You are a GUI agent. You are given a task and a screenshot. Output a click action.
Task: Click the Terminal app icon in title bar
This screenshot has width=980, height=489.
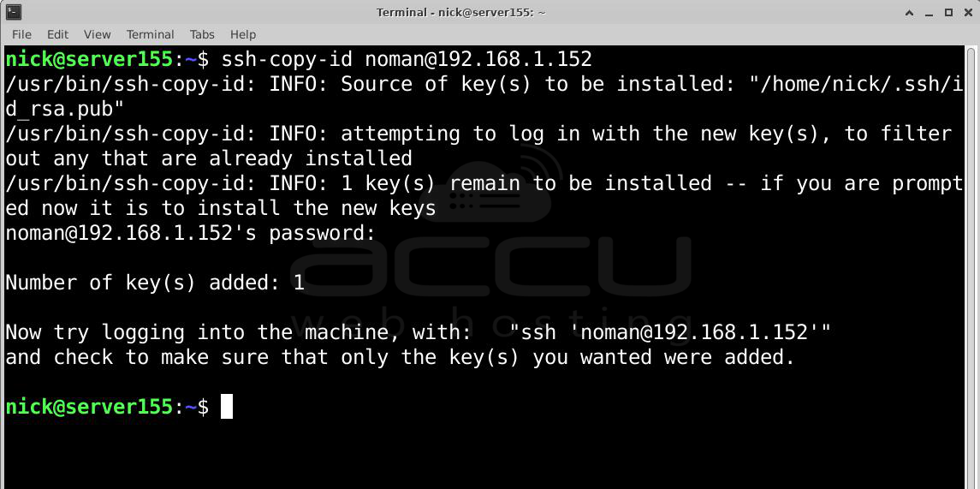13,11
